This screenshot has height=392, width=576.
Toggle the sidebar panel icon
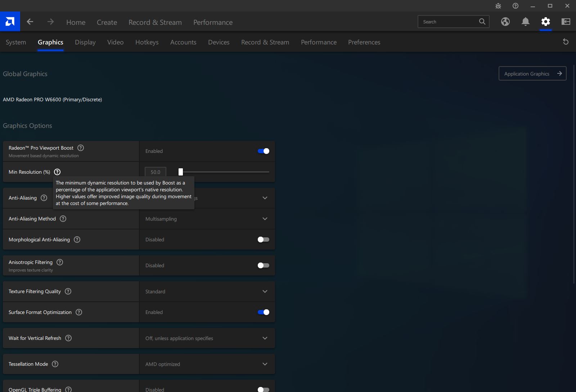tap(566, 22)
